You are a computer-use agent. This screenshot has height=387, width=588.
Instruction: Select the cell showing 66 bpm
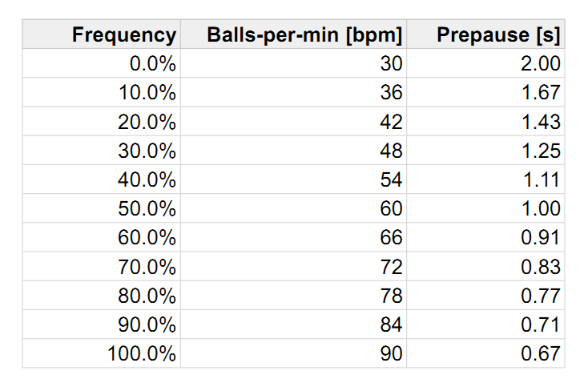(x=294, y=237)
